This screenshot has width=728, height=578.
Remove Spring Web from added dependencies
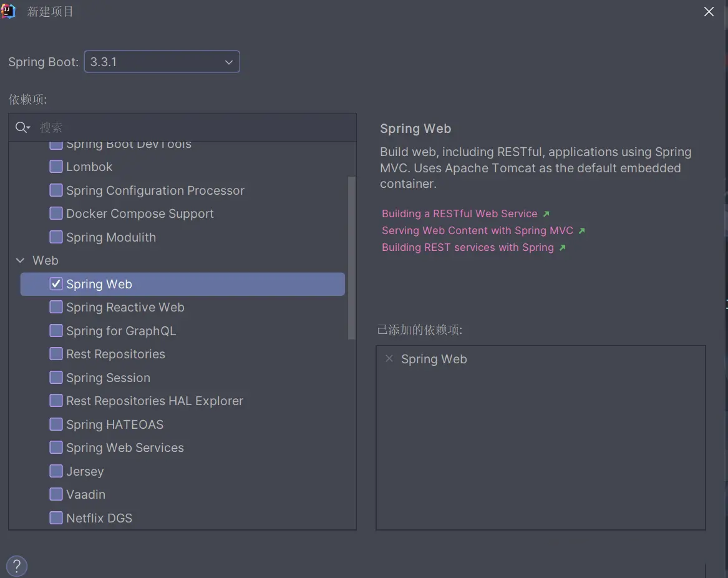[x=389, y=358]
